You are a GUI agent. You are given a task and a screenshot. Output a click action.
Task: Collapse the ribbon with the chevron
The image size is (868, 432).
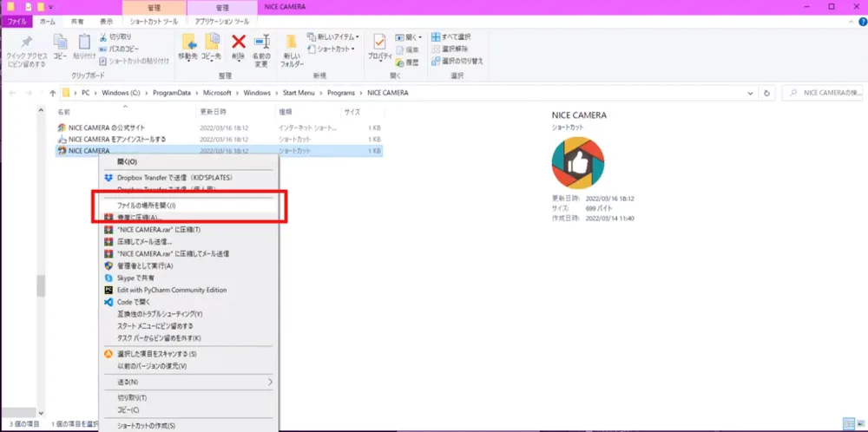852,22
